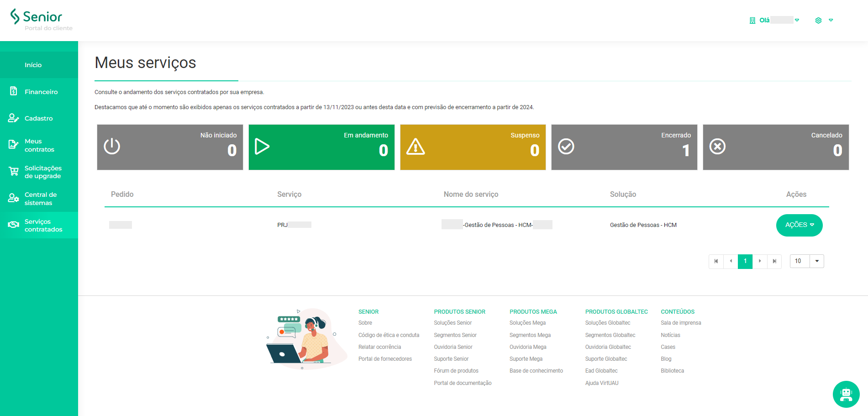Viewport: 868px width, 416px height.
Task: Go to first page of results
Action: pyautogui.click(x=716, y=261)
